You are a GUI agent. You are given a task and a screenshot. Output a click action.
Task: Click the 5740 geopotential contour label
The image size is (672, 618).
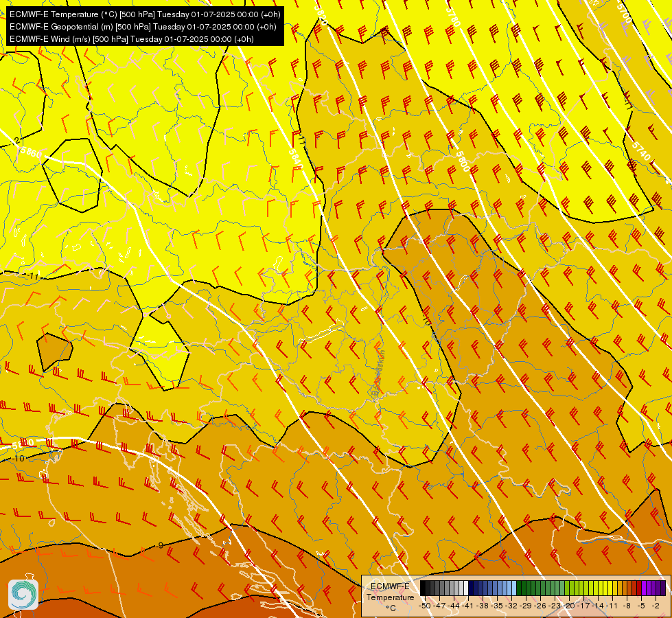(x=641, y=150)
